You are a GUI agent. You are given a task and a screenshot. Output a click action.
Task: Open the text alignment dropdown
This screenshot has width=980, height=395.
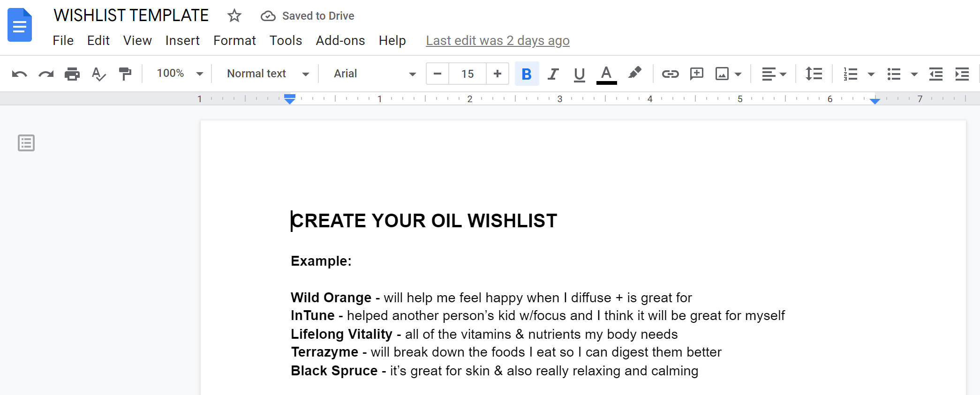(774, 74)
